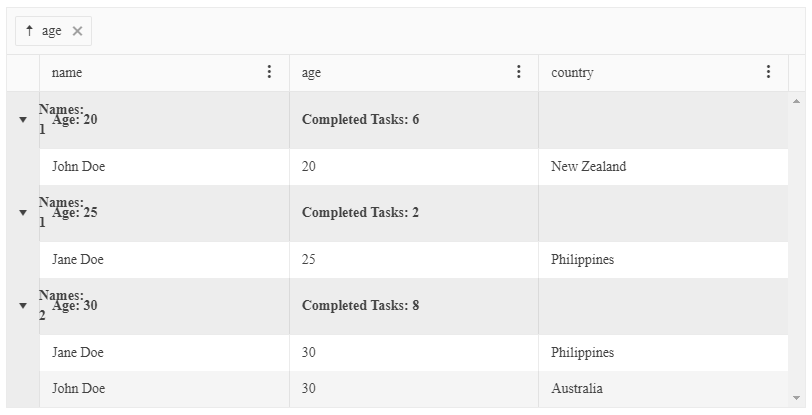
Task: Click the age column header text
Action: 312,73
